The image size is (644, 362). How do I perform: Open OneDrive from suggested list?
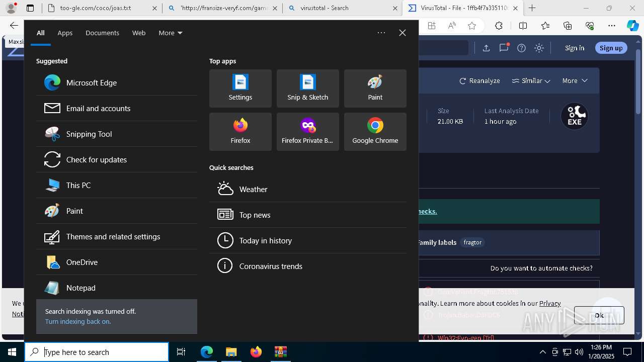click(x=117, y=262)
